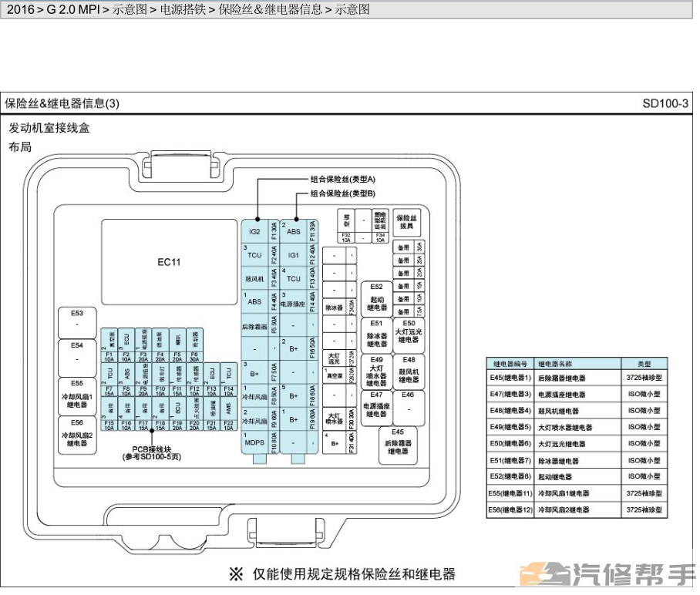Click the label 组合保险丝(类型B)
This screenshot has height=595, width=700.
(343, 193)
